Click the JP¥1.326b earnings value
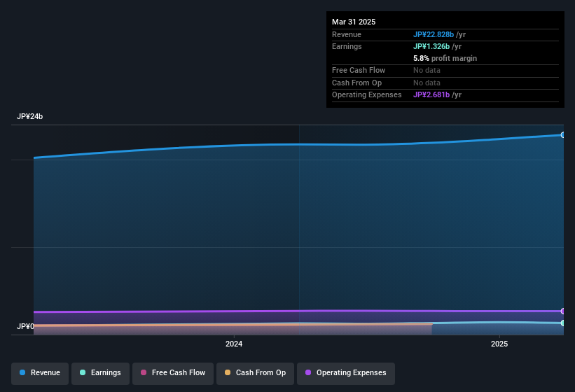This screenshot has width=575, height=392. click(x=431, y=46)
